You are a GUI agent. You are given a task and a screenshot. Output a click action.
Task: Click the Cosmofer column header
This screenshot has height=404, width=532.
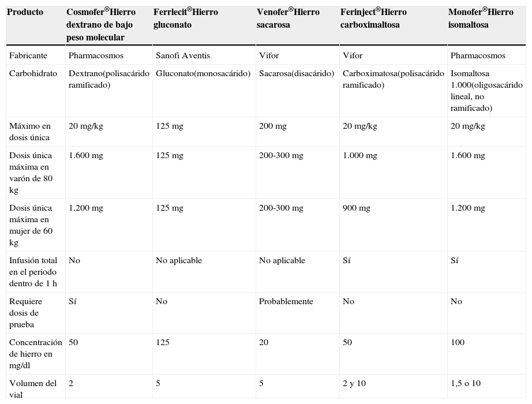(x=102, y=25)
